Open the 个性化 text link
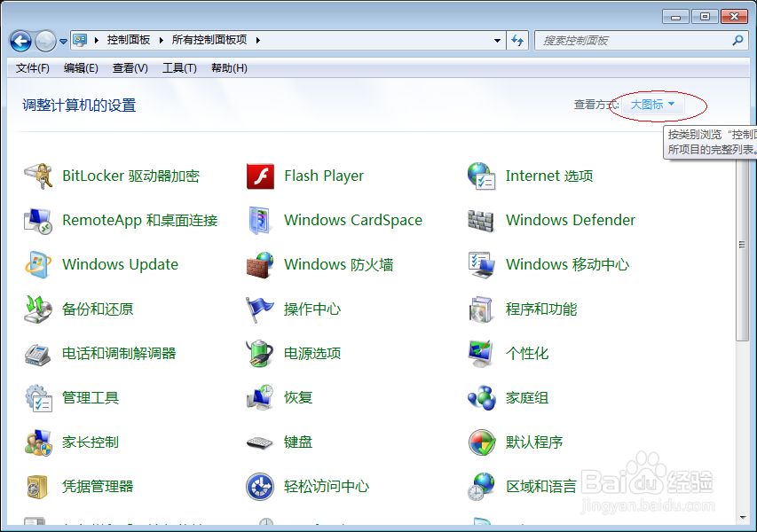The width and height of the screenshot is (757, 532). (527, 354)
